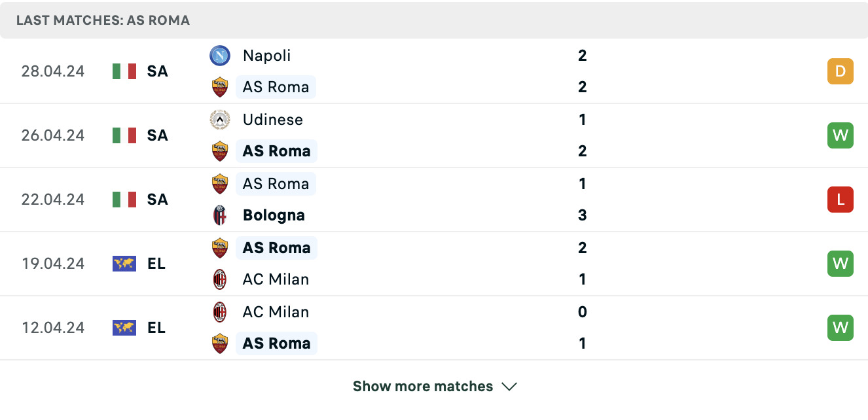Click chevron arrow beside Show more matches
Screen dimensions: 868x420
[509, 387]
